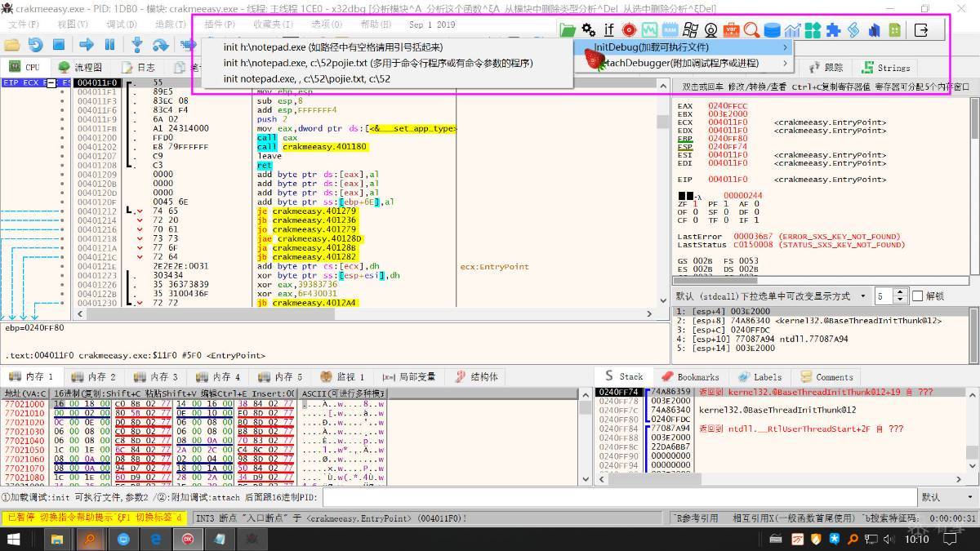Screen dimensions: 980x551
Task: Click the Windows Start button
Action: pos(15,539)
